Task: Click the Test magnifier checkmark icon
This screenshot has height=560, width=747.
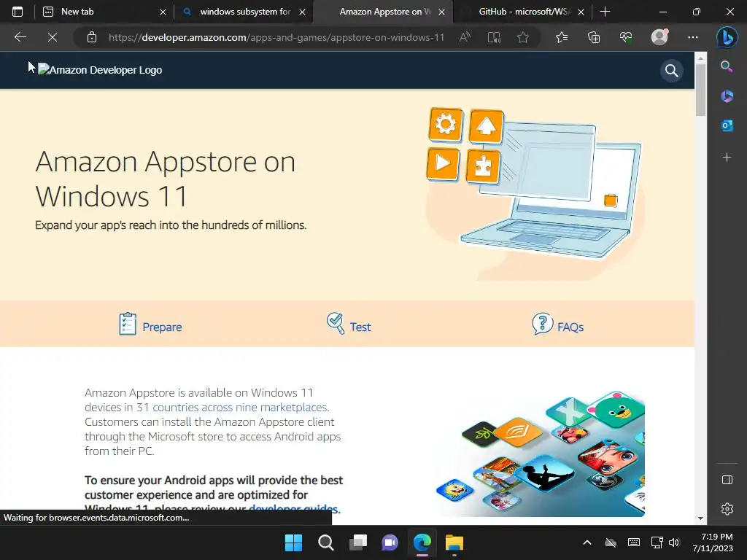Action: (336, 323)
